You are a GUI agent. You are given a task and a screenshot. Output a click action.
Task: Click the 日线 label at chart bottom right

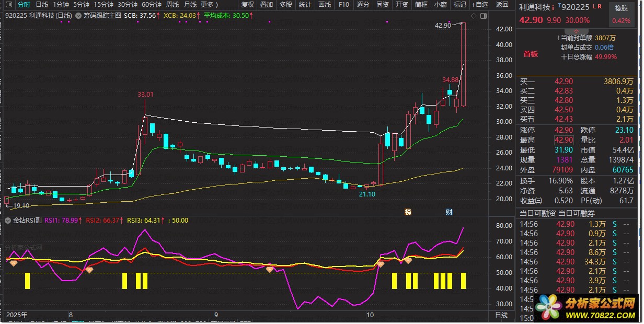pos(501,315)
